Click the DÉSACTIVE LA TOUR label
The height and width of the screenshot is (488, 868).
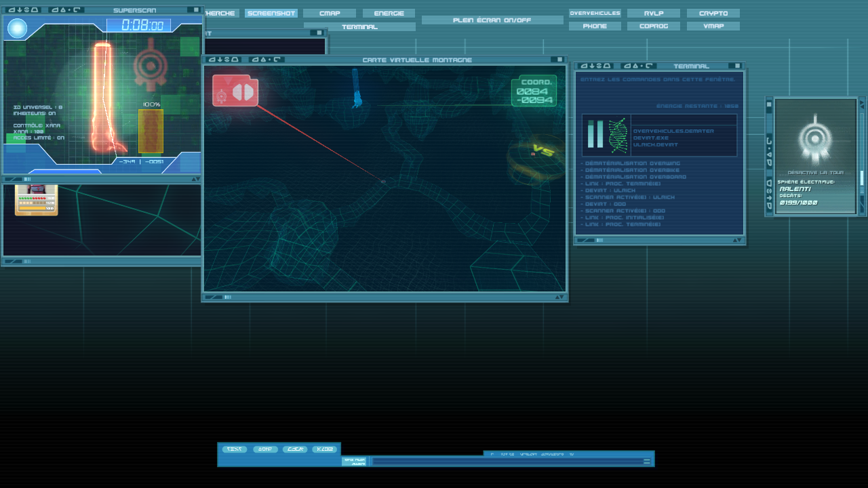point(815,173)
